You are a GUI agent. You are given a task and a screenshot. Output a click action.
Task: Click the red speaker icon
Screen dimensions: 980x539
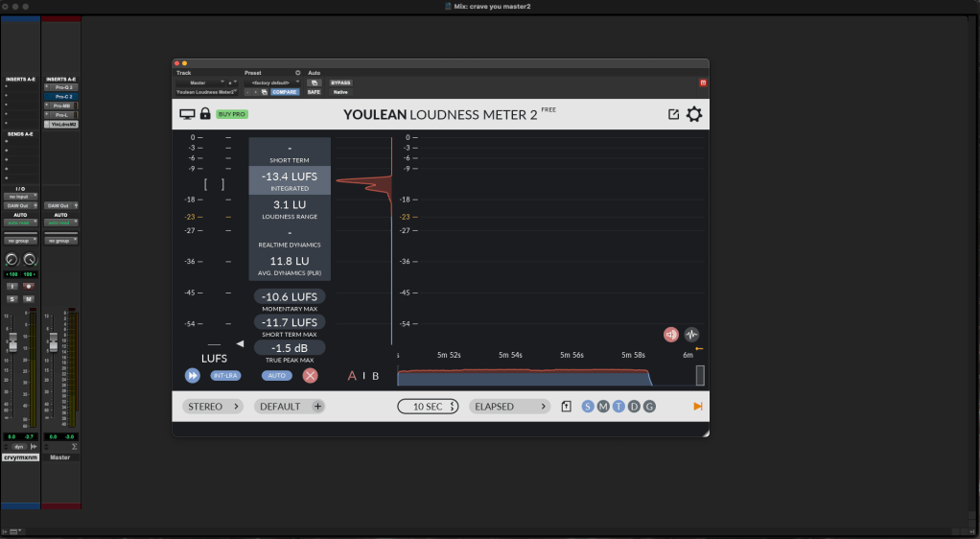click(671, 335)
